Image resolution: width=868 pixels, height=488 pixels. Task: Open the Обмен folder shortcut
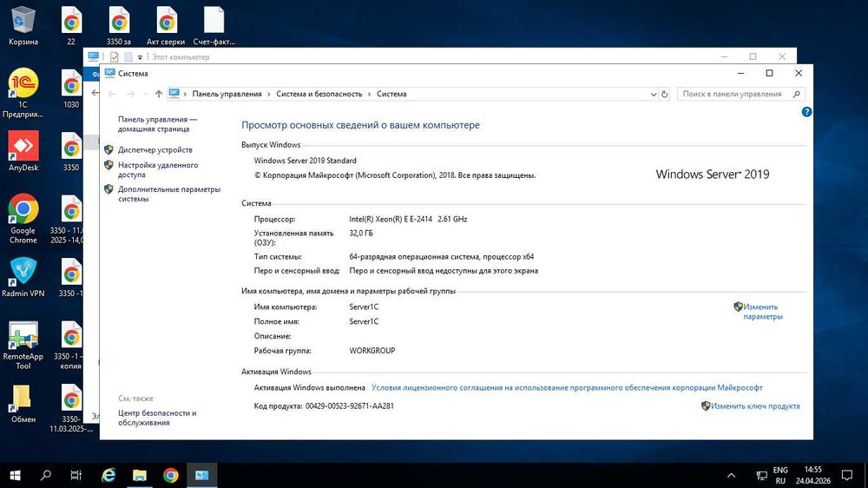click(23, 403)
